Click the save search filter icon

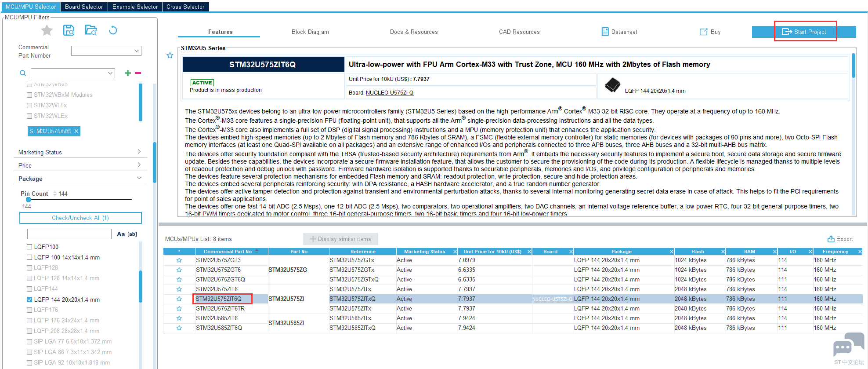click(x=69, y=30)
